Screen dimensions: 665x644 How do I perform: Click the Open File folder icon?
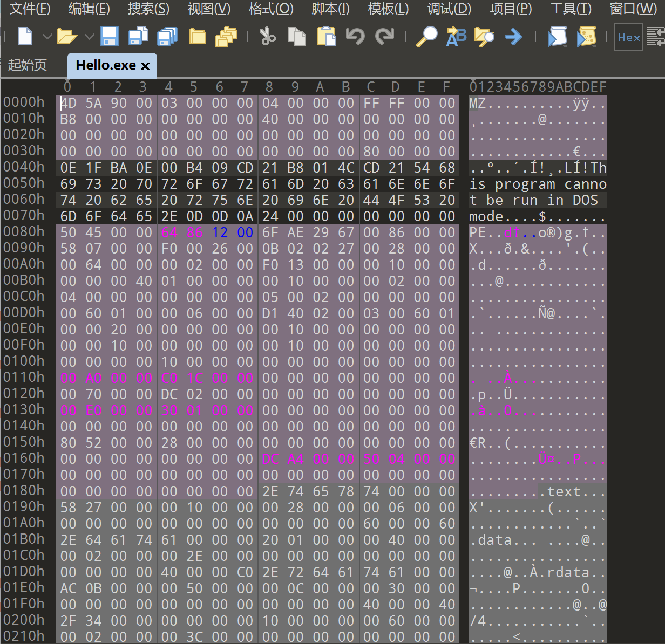coord(67,37)
